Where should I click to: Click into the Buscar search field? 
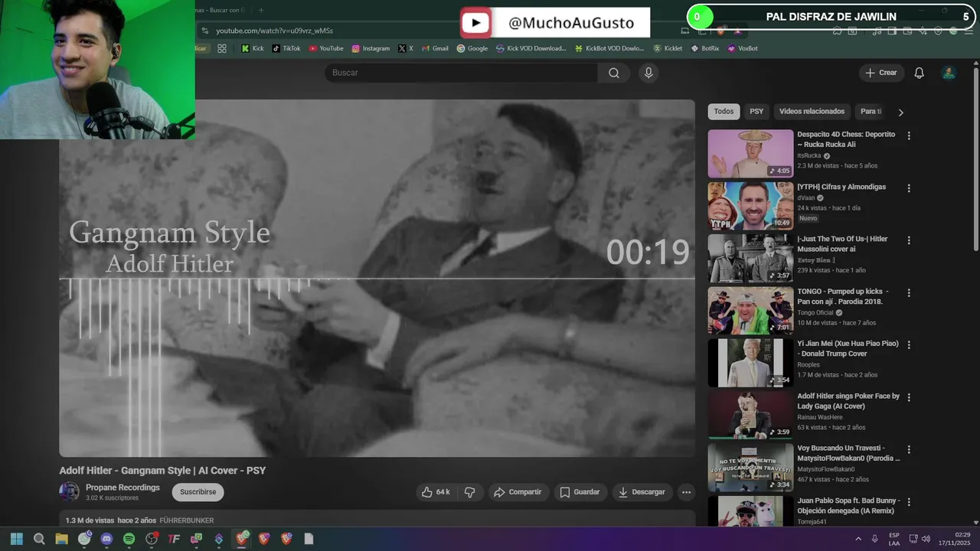coord(461,73)
